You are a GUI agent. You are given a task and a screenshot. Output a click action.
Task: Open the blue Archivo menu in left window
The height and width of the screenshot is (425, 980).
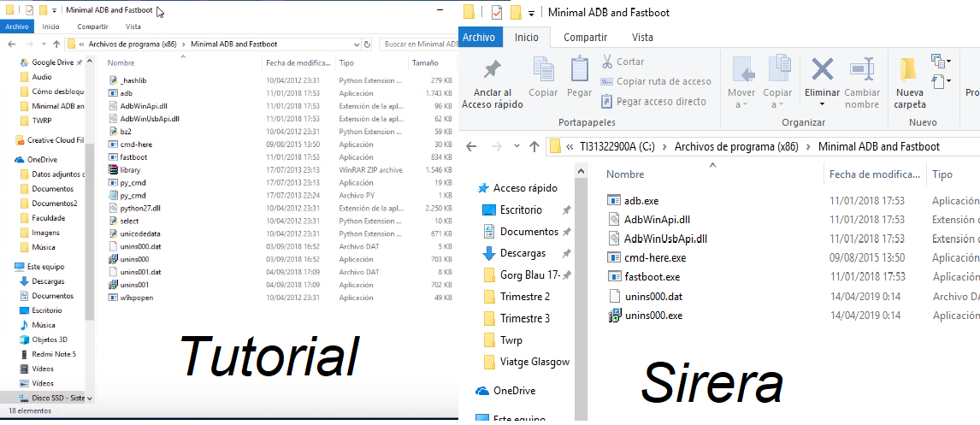17,27
